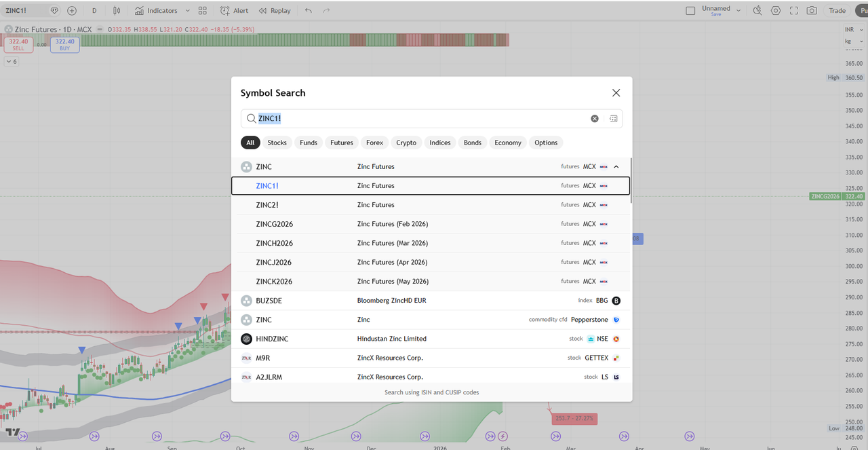Image resolution: width=868 pixels, height=450 pixels.
Task: Expand the Indicators favorites dropdown arrow
Action: [188, 10]
